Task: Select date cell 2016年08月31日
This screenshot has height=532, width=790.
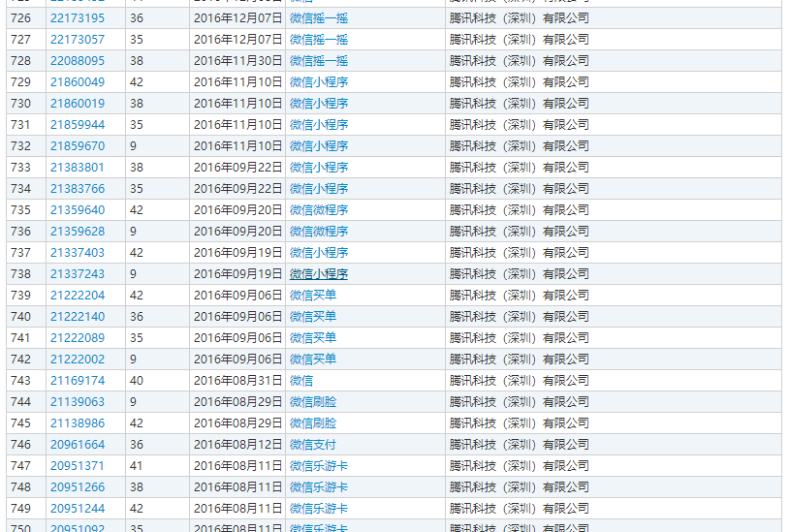Action: [x=237, y=381]
